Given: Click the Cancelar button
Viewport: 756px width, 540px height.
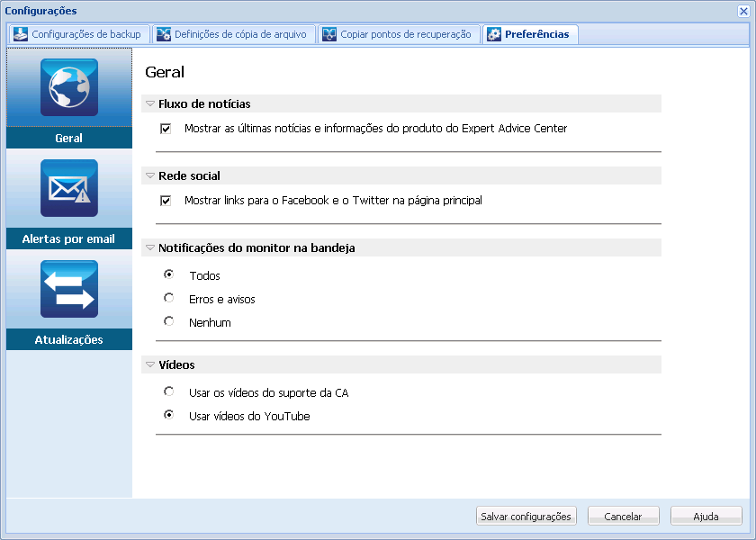Looking at the screenshot, I should tap(623, 516).
